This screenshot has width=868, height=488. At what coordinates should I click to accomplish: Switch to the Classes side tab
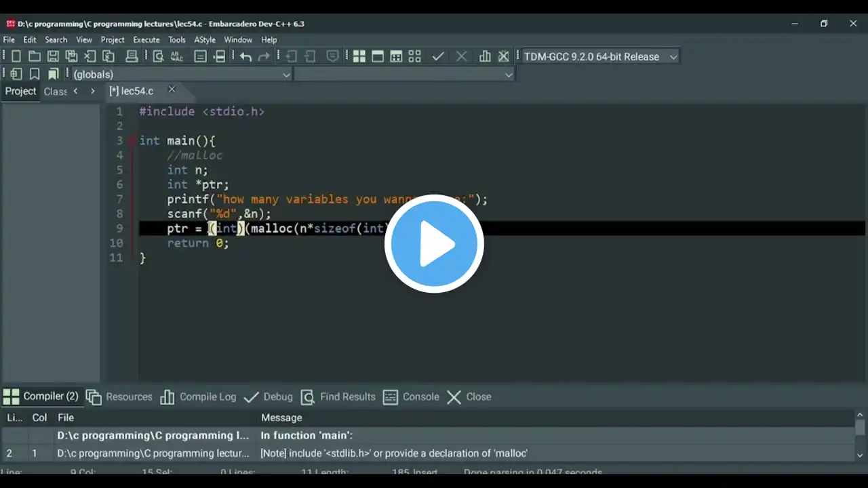click(x=55, y=91)
